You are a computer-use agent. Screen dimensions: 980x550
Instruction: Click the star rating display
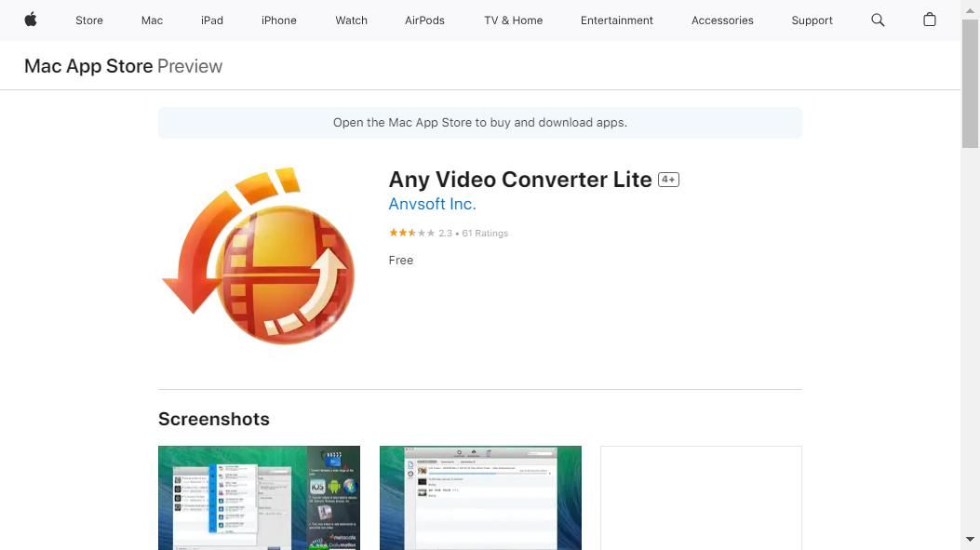pyautogui.click(x=411, y=233)
